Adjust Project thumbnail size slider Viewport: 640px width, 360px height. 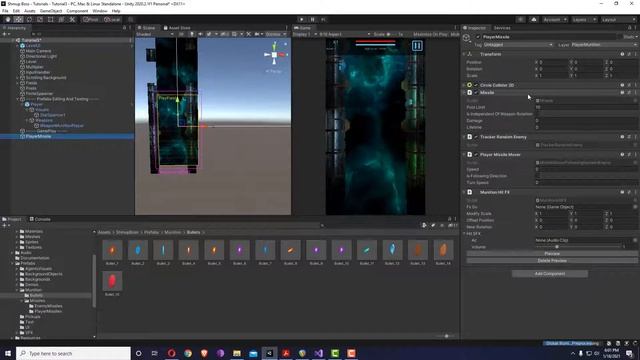point(446,336)
